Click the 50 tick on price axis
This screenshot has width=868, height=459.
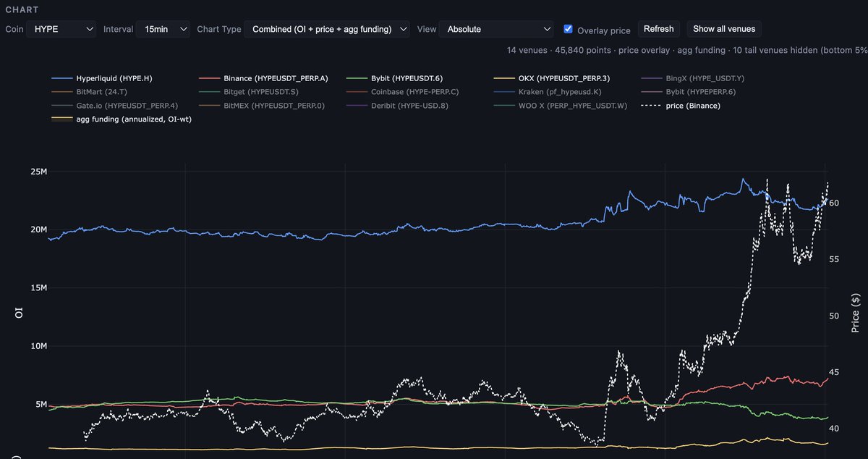click(x=834, y=316)
